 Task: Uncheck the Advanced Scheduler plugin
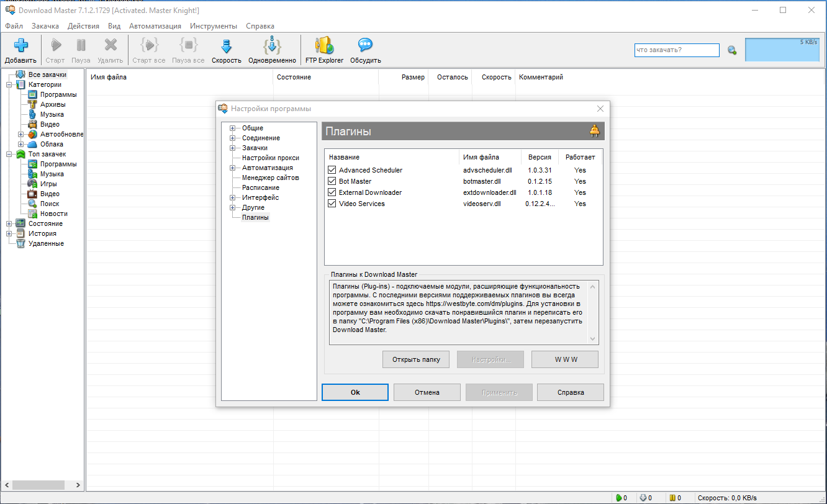pos(332,170)
